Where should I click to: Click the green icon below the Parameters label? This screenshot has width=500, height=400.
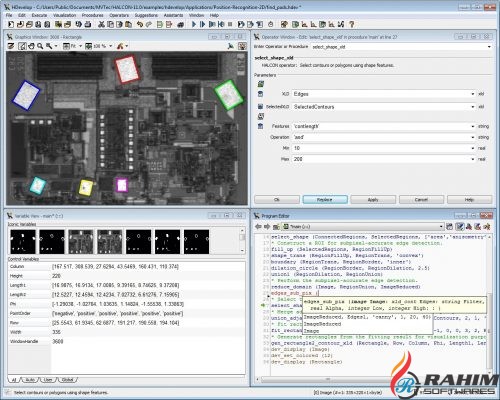pyautogui.click(x=261, y=84)
